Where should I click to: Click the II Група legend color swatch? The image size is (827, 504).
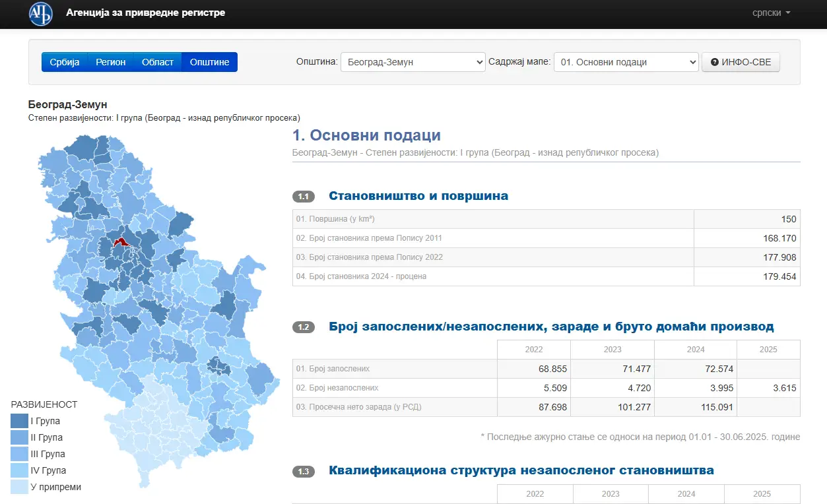19,437
